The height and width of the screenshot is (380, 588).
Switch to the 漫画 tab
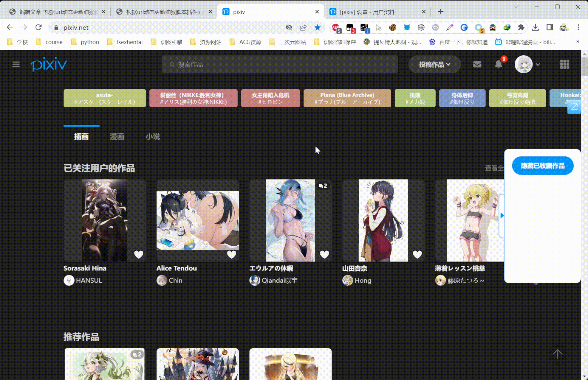coord(117,137)
